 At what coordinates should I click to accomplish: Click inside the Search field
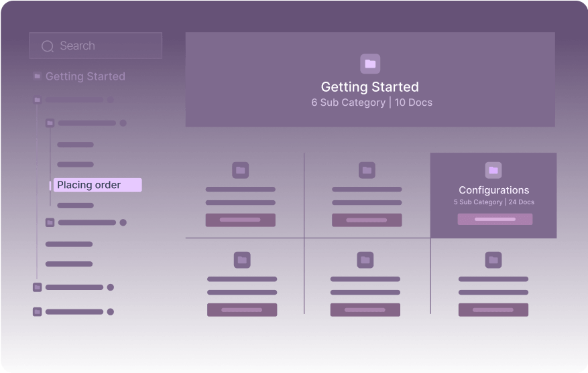(x=107, y=46)
